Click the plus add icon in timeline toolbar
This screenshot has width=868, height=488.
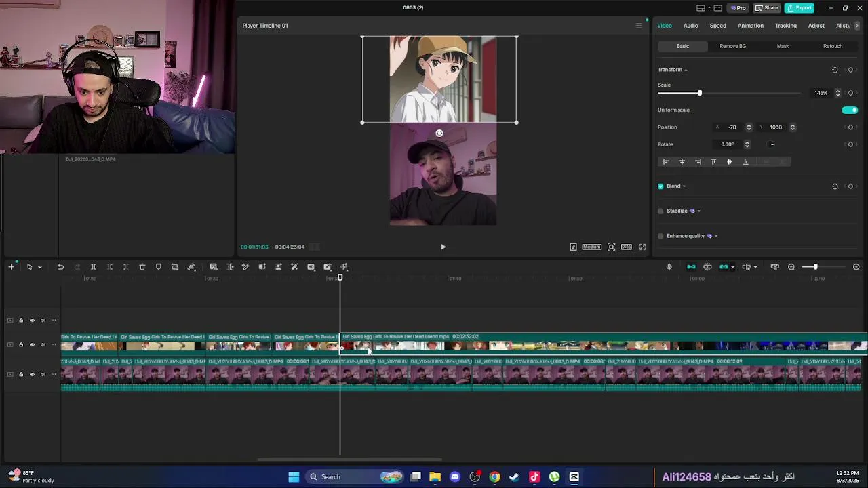[x=11, y=267]
